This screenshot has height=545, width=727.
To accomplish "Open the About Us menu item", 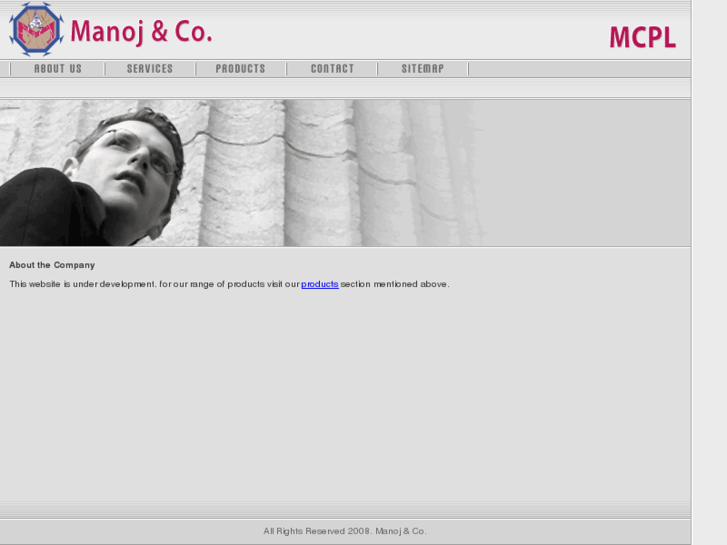I will pyautogui.click(x=58, y=69).
